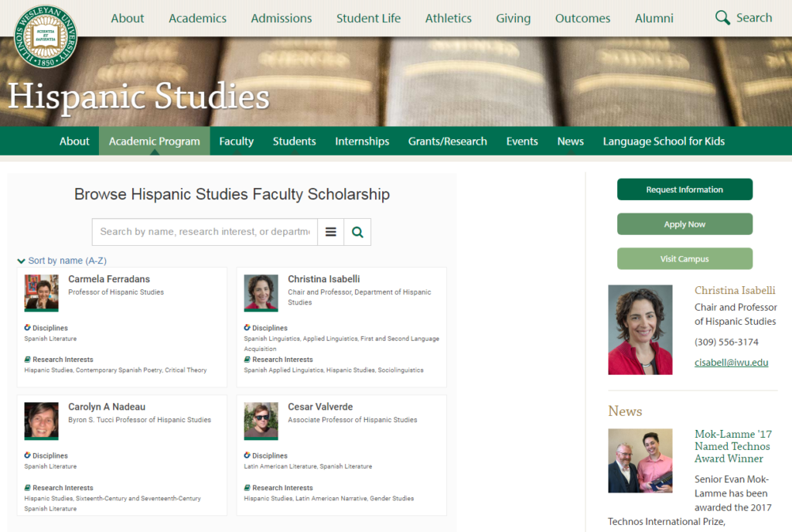The height and width of the screenshot is (532, 792).
Task: Open Mok-Lamme '17 Named Technos Award Winner
Action: 732,446
